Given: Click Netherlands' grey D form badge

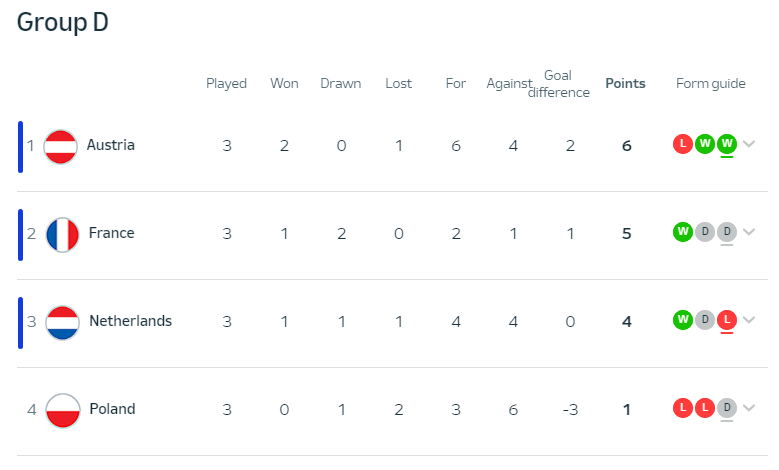Looking at the screenshot, I should click(705, 319).
